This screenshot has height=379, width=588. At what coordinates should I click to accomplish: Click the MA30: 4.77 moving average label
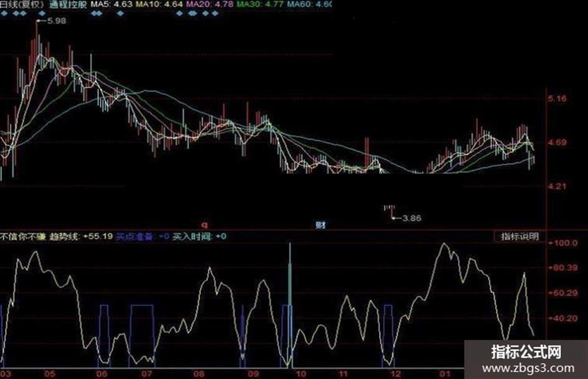(260, 4)
